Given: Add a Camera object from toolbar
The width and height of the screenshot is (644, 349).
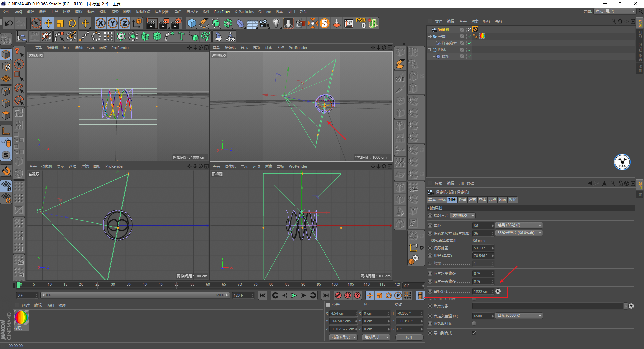Looking at the screenshot, I should 264,23.
